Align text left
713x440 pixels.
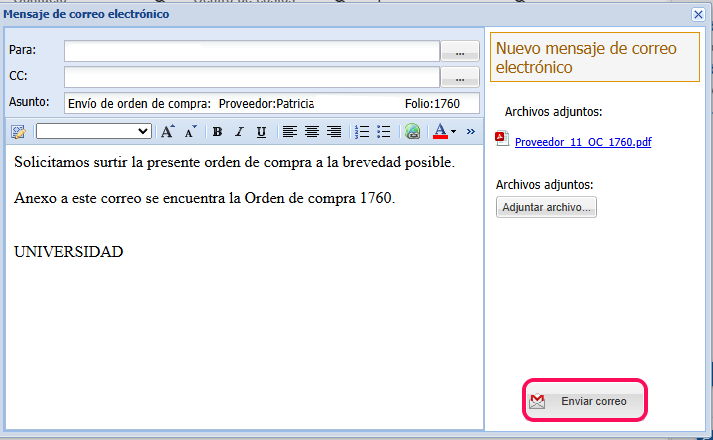pos(290,132)
